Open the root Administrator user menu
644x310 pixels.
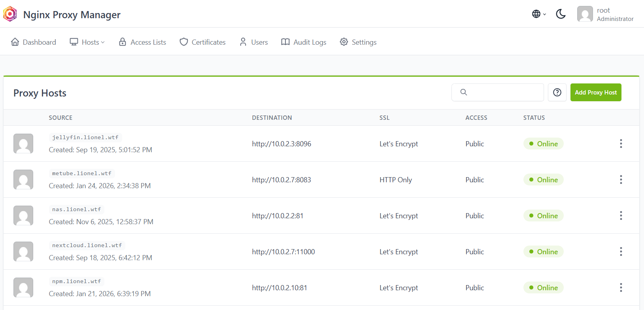(x=605, y=14)
